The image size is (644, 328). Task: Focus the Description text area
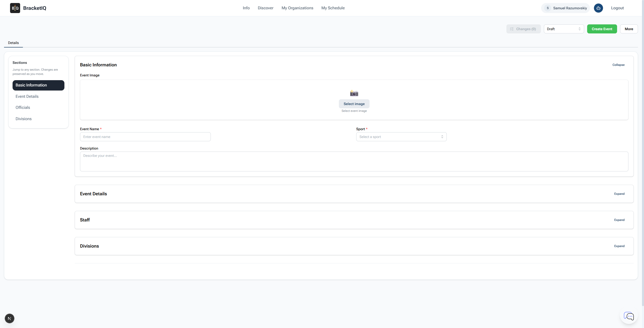click(x=354, y=161)
